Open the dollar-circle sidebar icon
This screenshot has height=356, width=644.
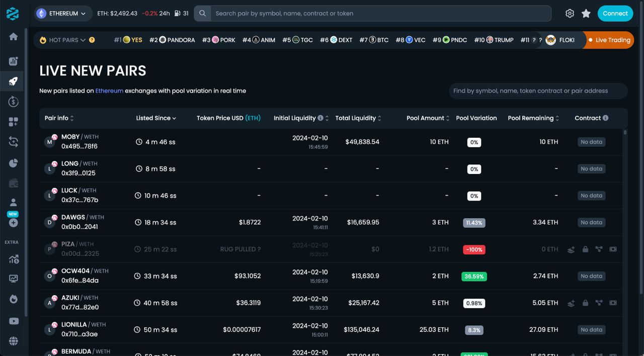[14, 102]
